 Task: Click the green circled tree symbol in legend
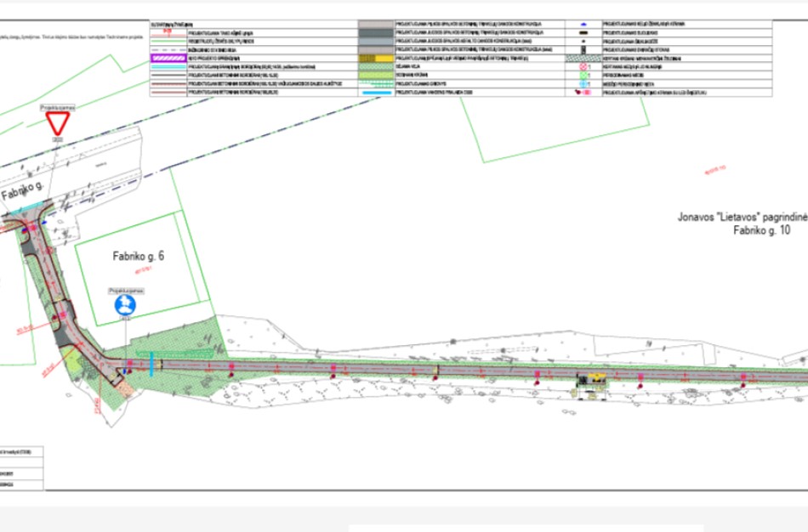[x=583, y=75]
